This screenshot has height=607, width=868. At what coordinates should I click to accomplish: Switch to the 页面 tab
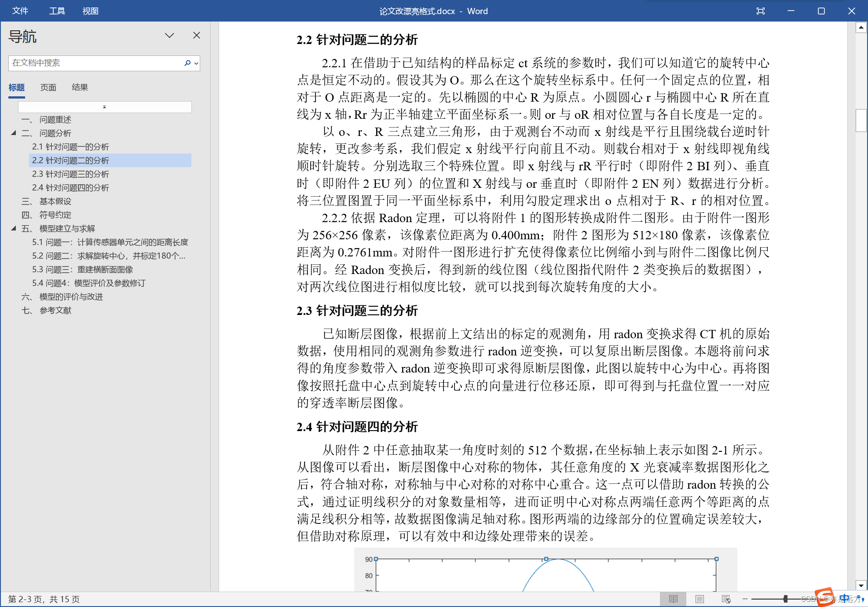coord(48,87)
